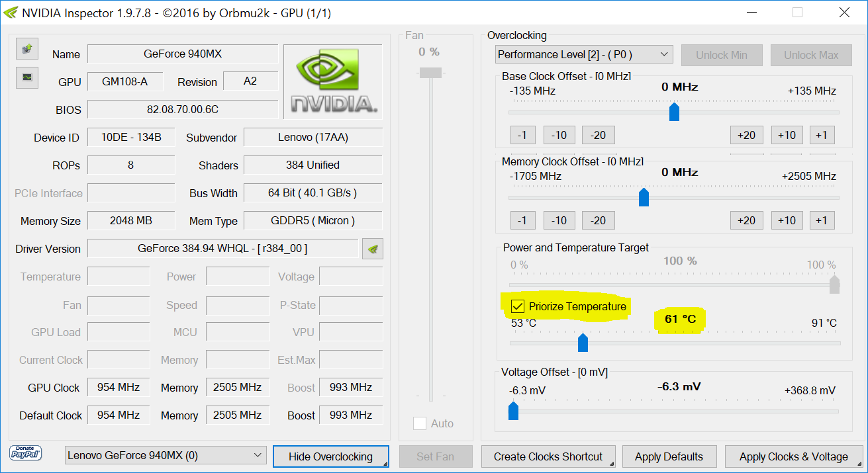Click the Driver Version field GeForce 384.94 WHQL

[222, 249]
